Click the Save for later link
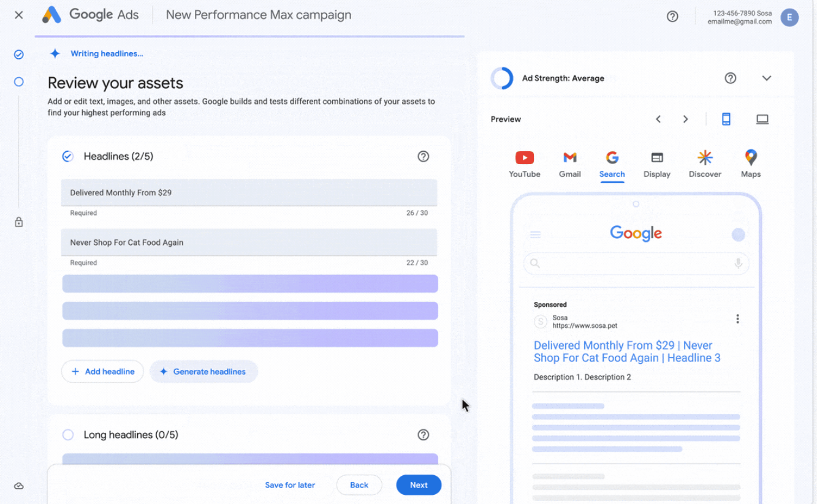 (290, 485)
